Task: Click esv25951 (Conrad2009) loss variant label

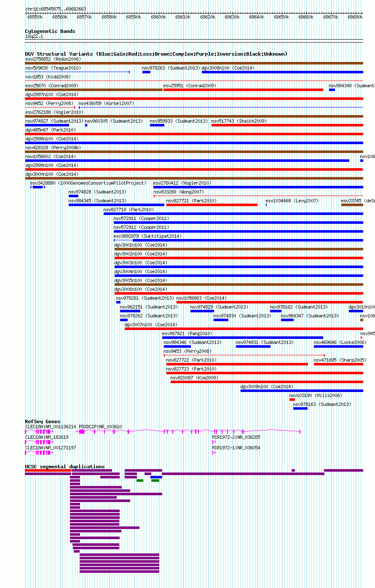Action: point(190,86)
